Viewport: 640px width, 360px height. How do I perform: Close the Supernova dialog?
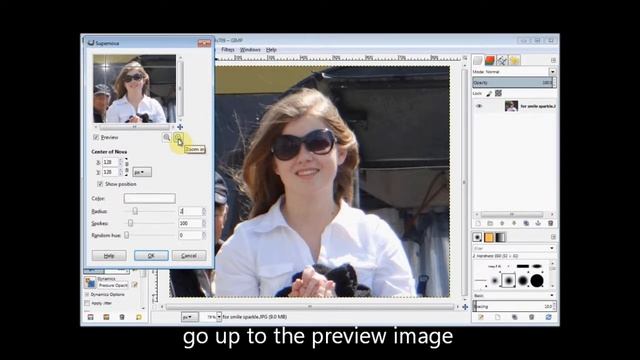(204, 43)
